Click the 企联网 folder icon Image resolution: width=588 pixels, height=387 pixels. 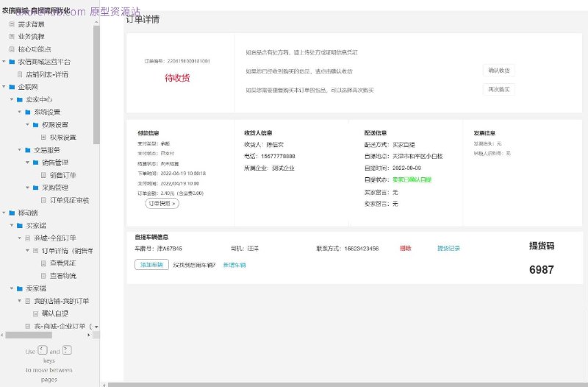coord(12,87)
